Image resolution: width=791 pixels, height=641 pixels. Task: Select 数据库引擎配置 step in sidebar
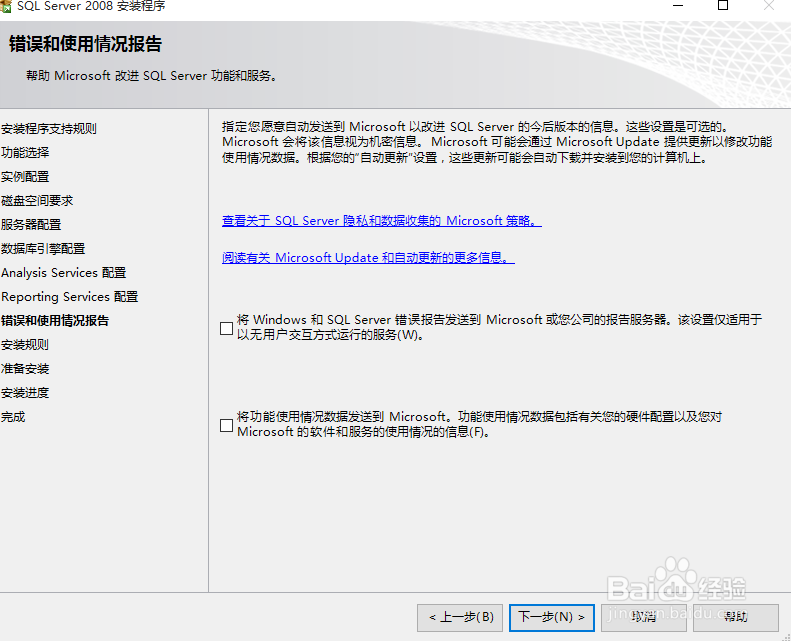43,249
